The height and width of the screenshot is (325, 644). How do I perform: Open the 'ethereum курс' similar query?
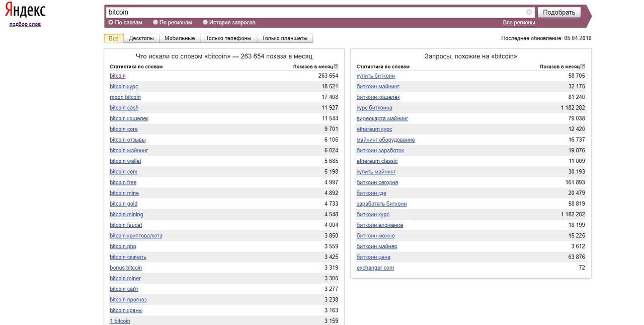374,129
